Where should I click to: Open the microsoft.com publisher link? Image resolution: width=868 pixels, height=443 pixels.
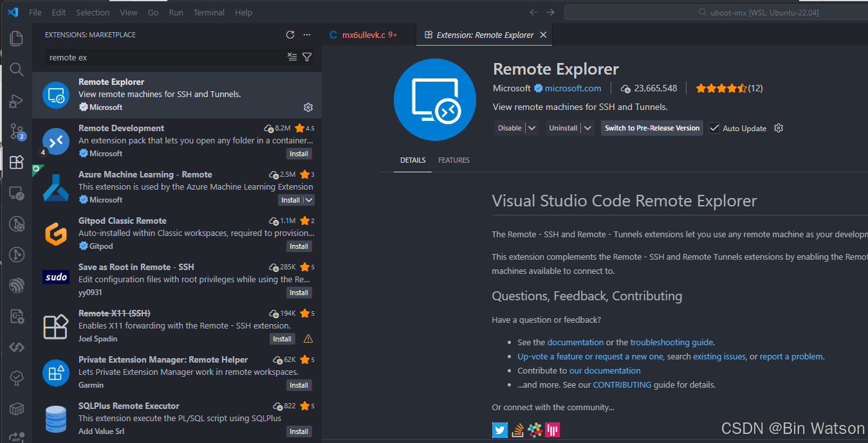pyautogui.click(x=573, y=88)
